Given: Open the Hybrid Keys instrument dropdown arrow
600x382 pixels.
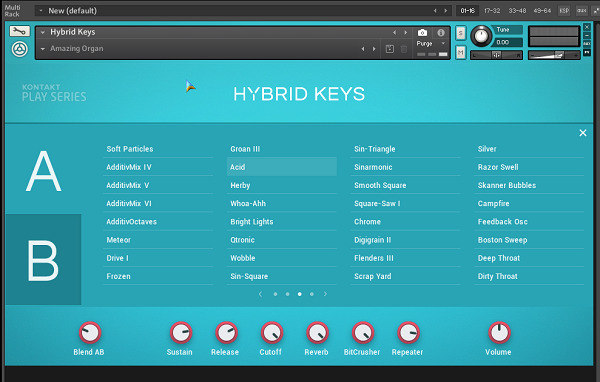Looking at the screenshot, I should (x=43, y=33).
